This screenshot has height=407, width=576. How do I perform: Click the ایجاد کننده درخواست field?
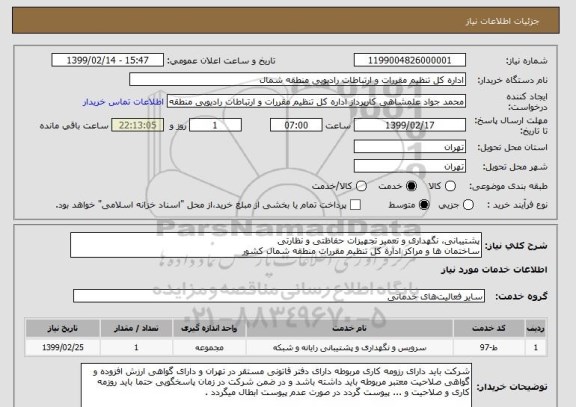316,102
